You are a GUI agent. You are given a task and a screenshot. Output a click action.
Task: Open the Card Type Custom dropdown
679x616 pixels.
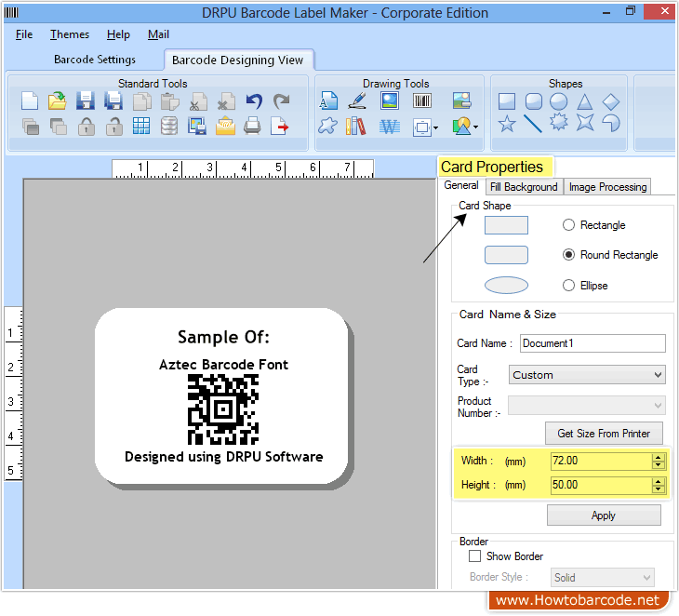pos(587,375)
